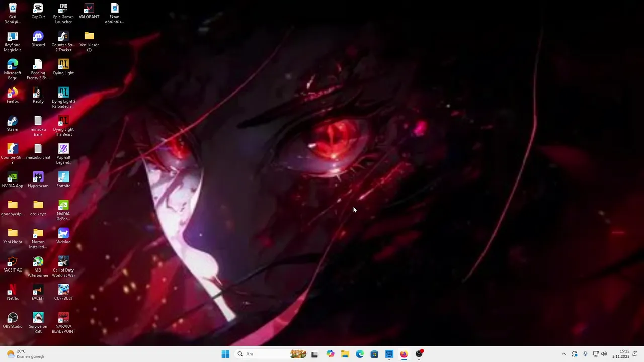Select the Ekran görüntüsü image file
This screenshot has width=644, height=362.
click(x=115, y=14)
